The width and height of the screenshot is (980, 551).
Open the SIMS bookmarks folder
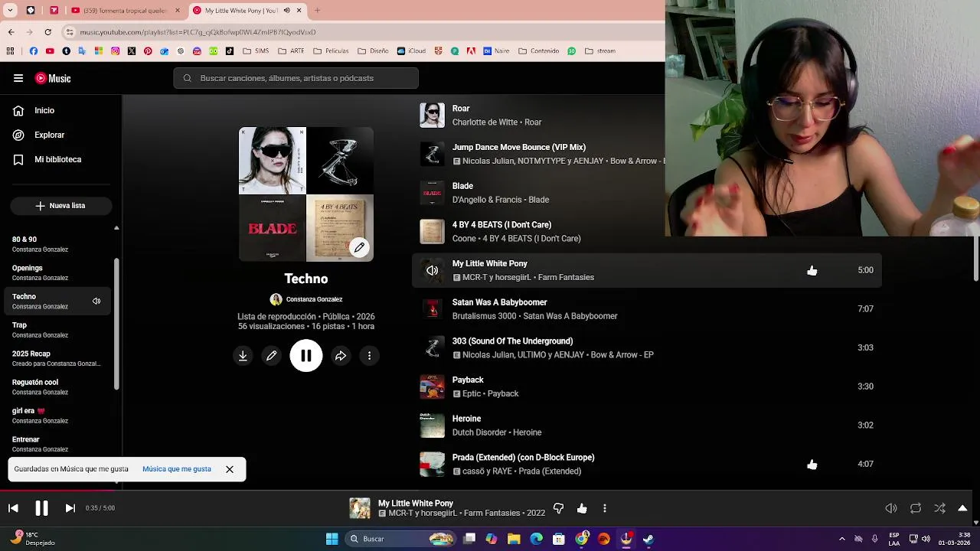pyautogui.click(x=256, y=51)
